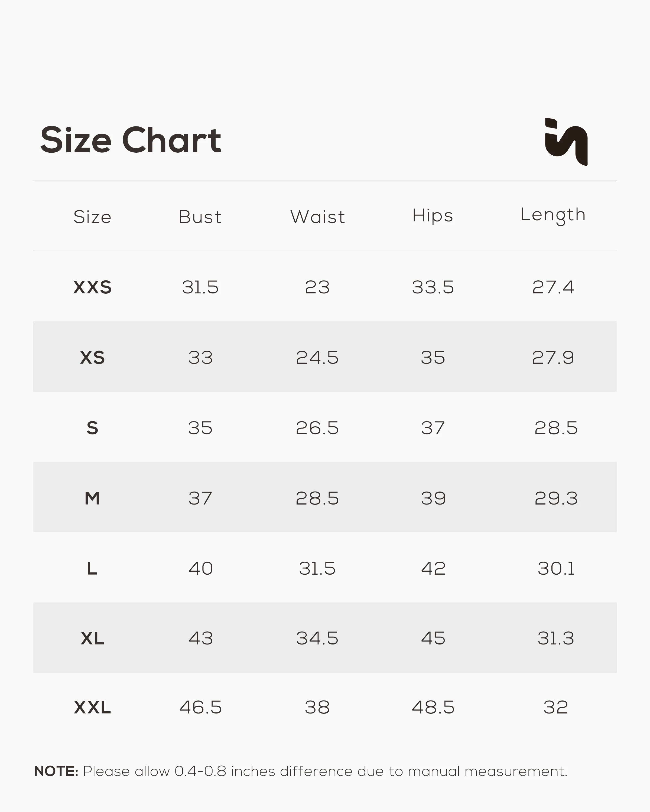Click bust value 46.5 for XXL
Image resolution: width=650 pixels, height=812 pixels.
tap(200, 707)
